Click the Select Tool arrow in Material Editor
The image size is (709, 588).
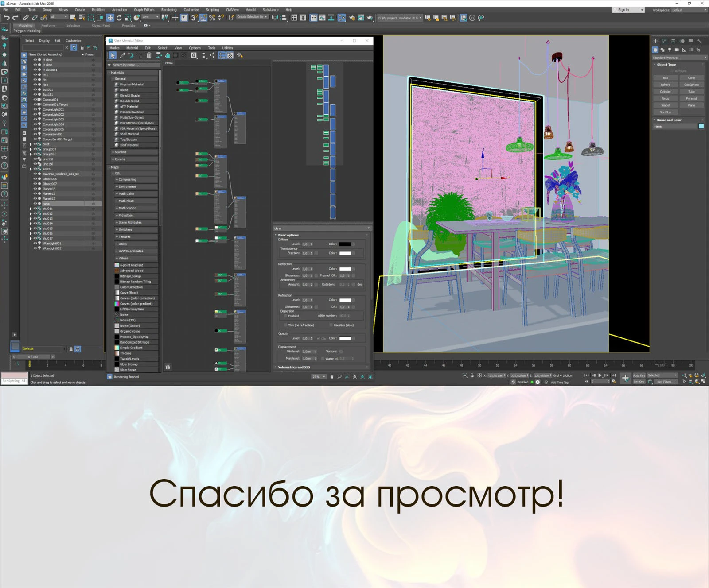pos(113,55)
